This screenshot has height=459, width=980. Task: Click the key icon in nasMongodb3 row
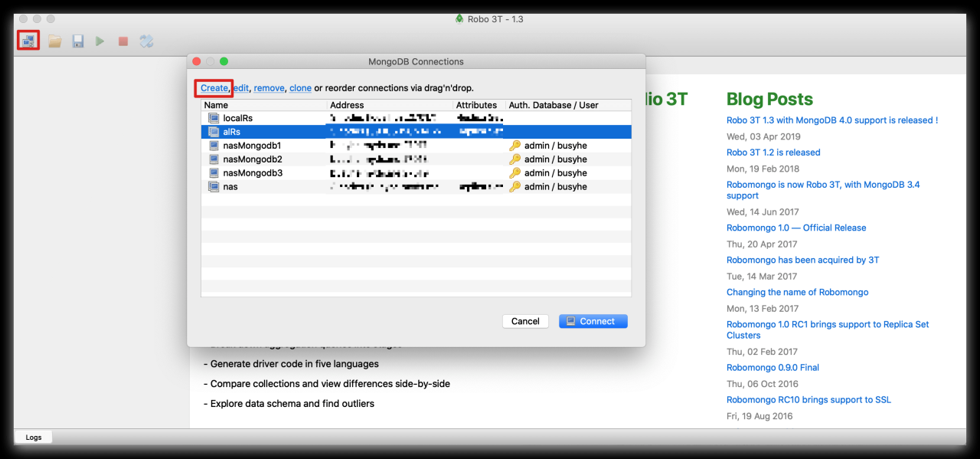pos(514,173)
